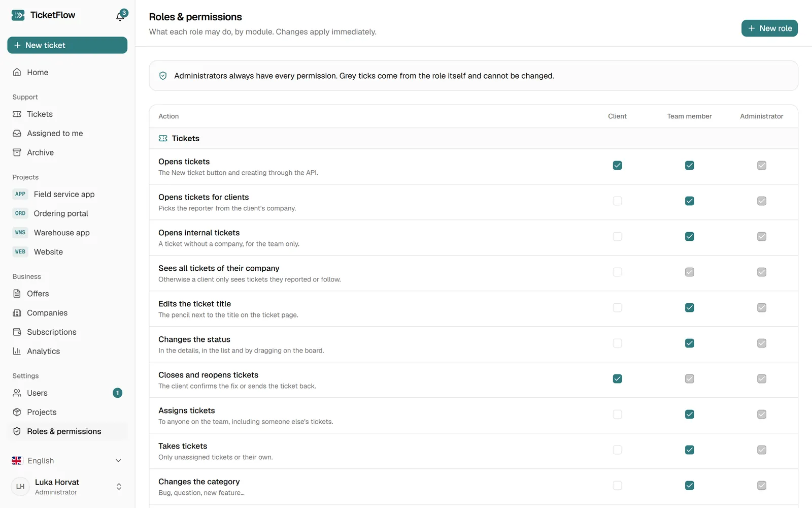Click the LH user avatar

click(20, 487)
